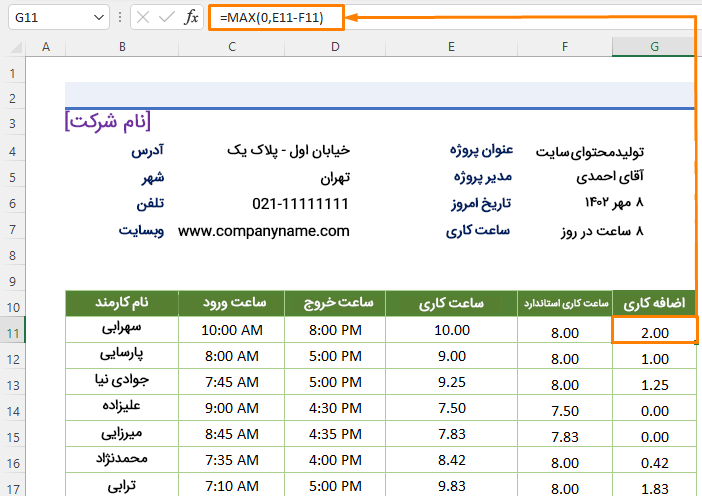Screen dimensions: 702x496
Task: Select row 3 header
Action: click(13, 123)
